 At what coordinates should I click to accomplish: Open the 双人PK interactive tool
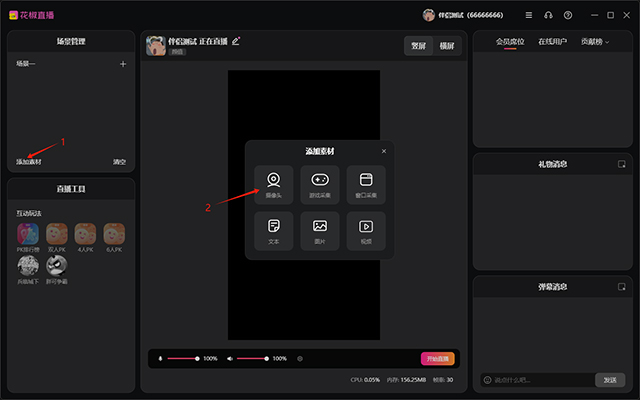point(57,236)
